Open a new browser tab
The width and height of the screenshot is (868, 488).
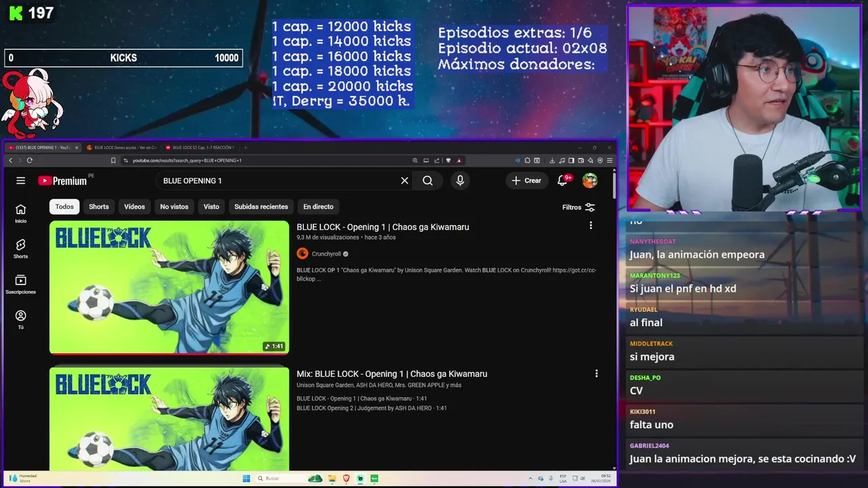pyautogui.click(x=245, y=147)
